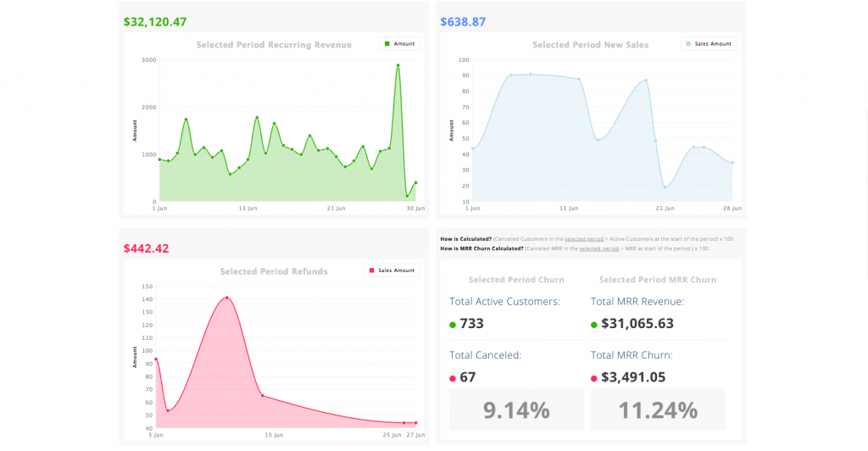Open first 'selected period' link in How is Calculated line
Image resolution: width=868 pixels, height=451 pixels.
point(584,239)
